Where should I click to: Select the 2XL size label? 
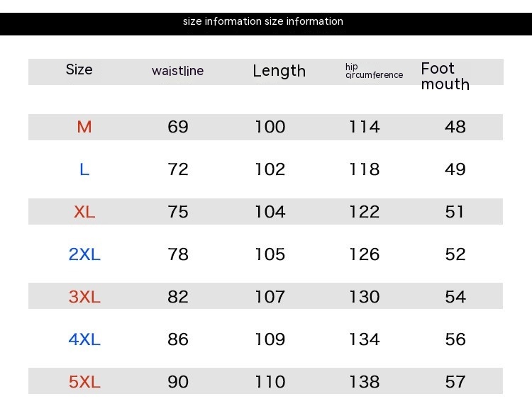[84, 254]
